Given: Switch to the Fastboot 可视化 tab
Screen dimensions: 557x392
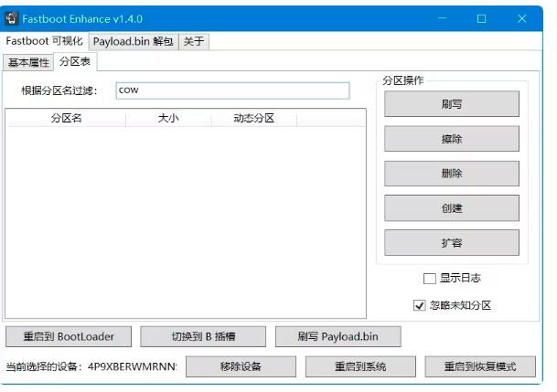Looking at the screenshot, I should [44, 41].
